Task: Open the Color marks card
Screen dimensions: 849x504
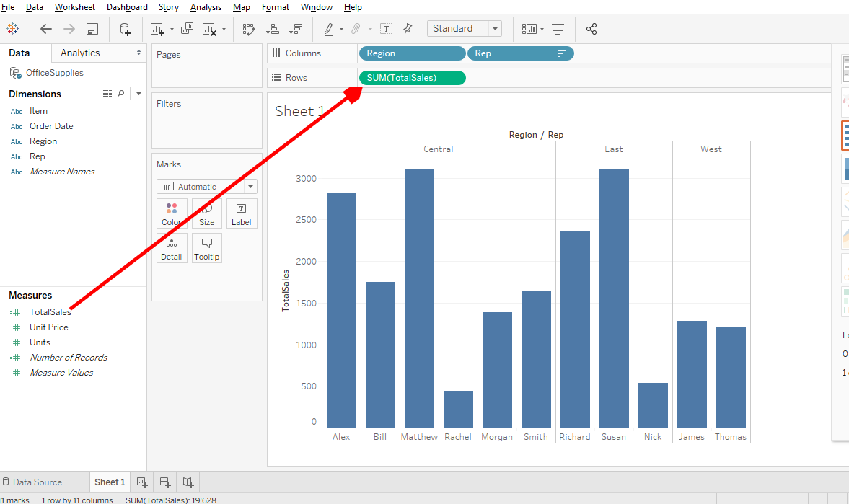Action: coord(172,213)
